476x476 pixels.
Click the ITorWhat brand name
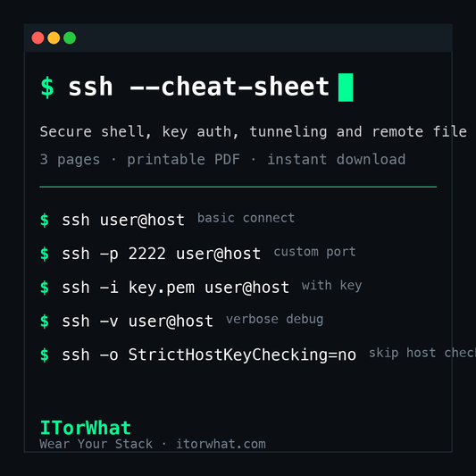click(x=86, y=428)
